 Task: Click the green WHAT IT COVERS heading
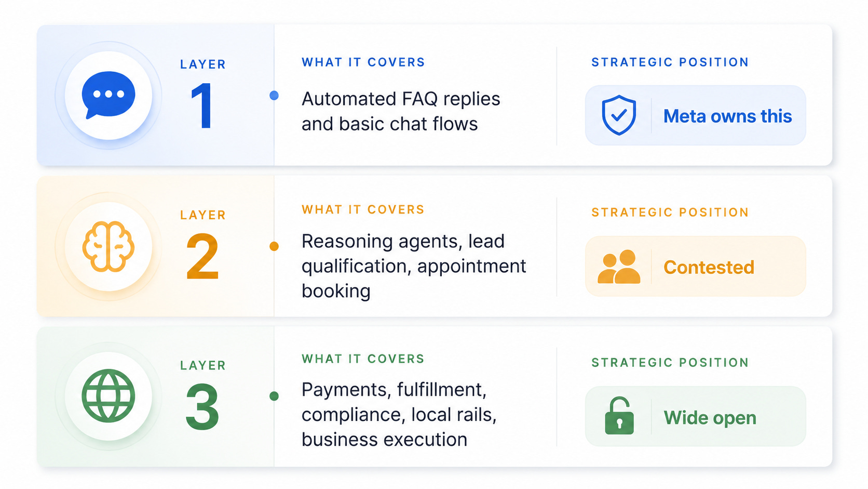363,359
